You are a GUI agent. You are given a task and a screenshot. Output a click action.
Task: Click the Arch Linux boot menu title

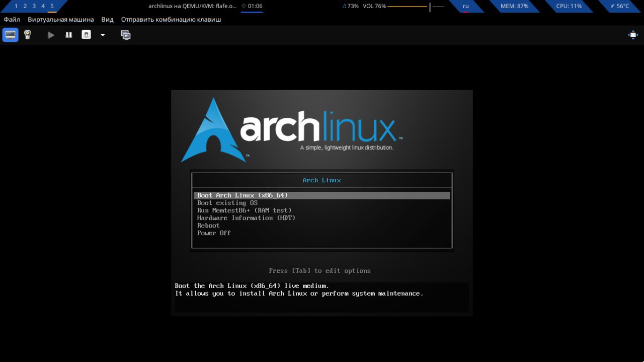click(322, 180)
